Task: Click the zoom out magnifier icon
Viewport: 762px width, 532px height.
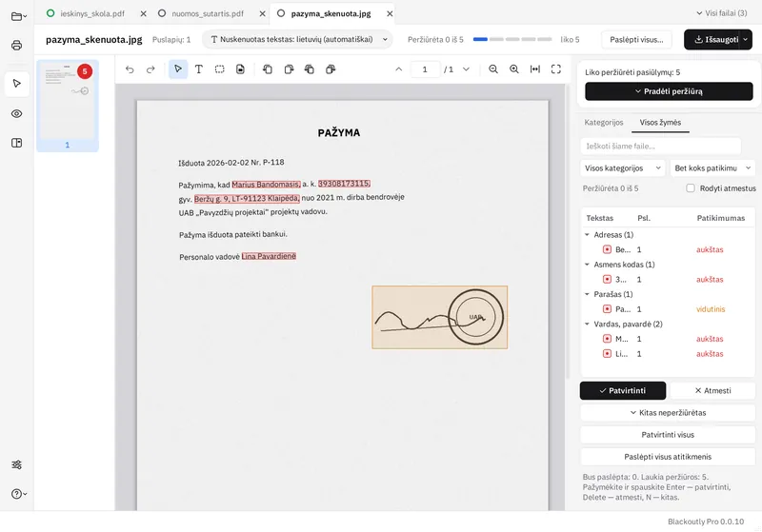Action: [493, 69]
